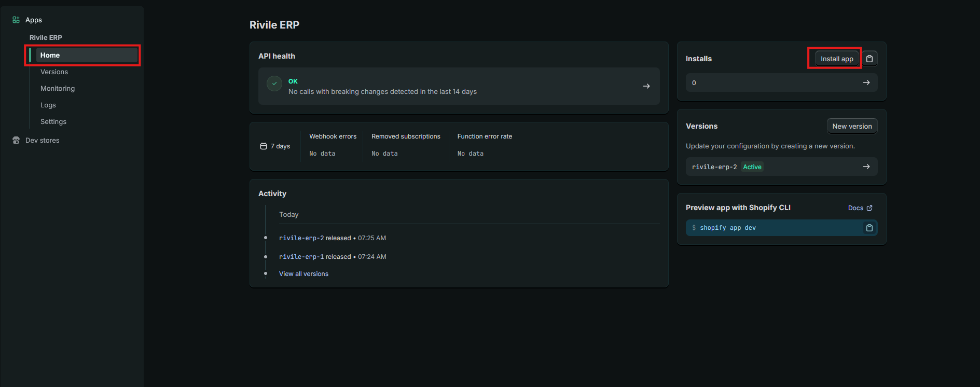Click the calendar icon beside 7 days
This screenshot has height=387, width=980.
coord(264,146)
